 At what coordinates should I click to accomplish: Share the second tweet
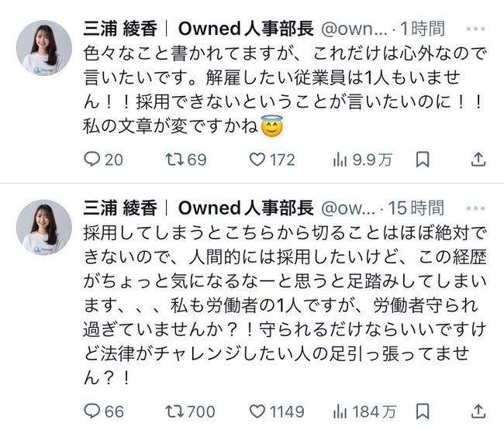(x=478, y=411)
